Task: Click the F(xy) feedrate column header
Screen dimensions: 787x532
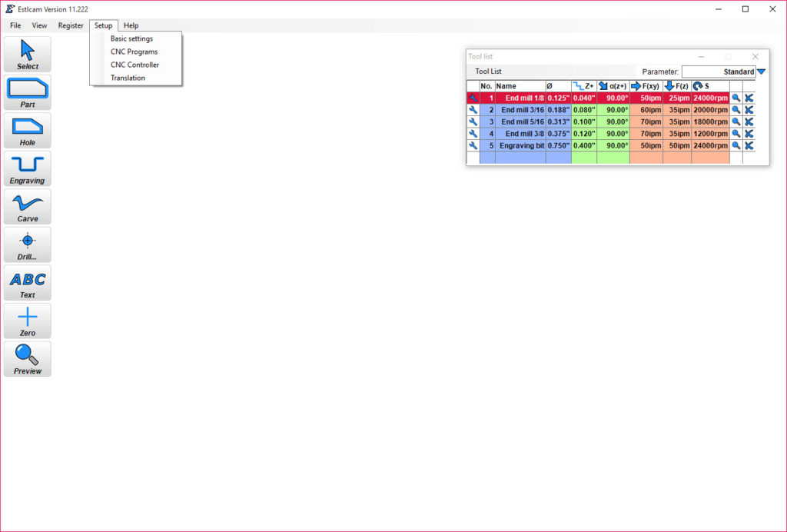Action: 646,86
